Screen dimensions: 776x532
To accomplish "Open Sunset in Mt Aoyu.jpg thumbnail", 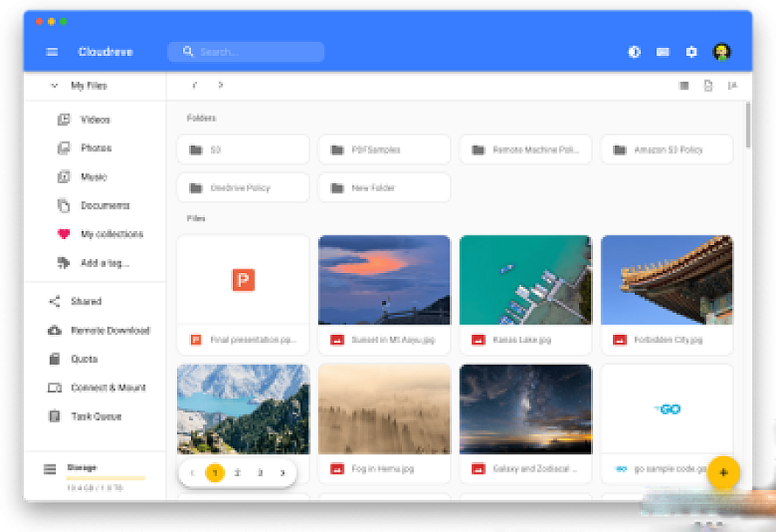I will click(385, 279).
